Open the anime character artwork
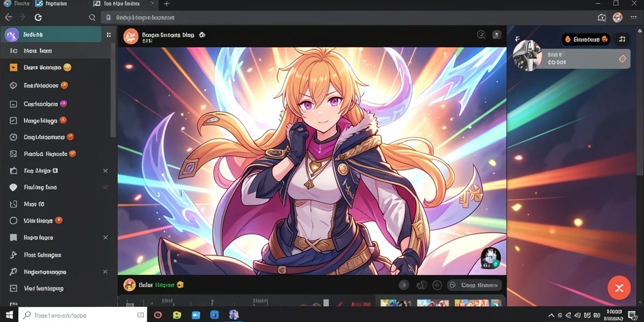Viewport: 644px width, 322px height. [312, 160]
